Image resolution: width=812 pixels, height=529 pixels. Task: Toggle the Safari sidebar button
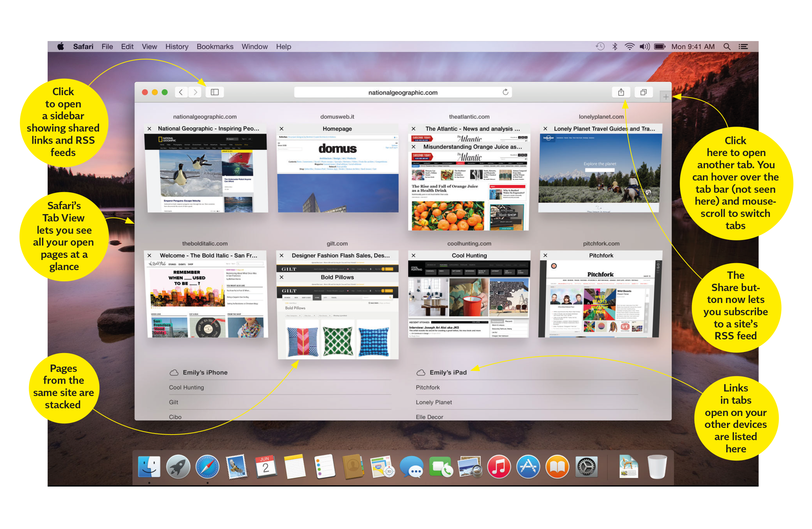coord(215,92)
